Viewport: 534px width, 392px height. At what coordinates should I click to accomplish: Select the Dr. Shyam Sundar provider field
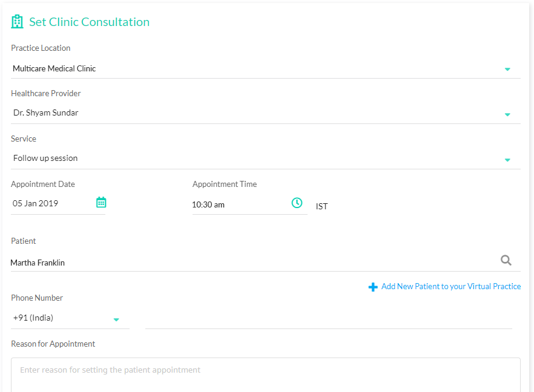(x=266, y=113)
